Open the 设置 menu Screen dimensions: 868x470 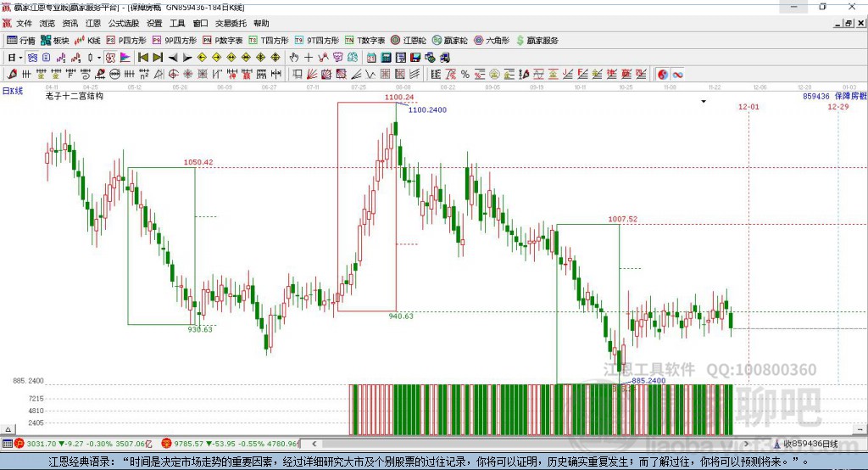tap(154, 23)
